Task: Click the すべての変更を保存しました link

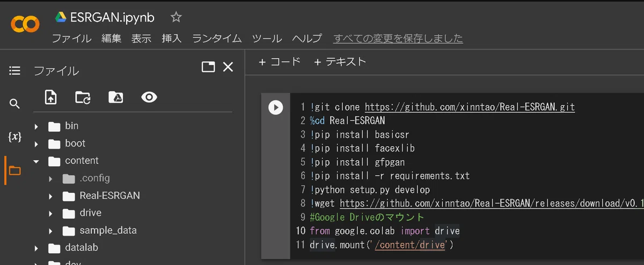Action: tap(398, 38)
